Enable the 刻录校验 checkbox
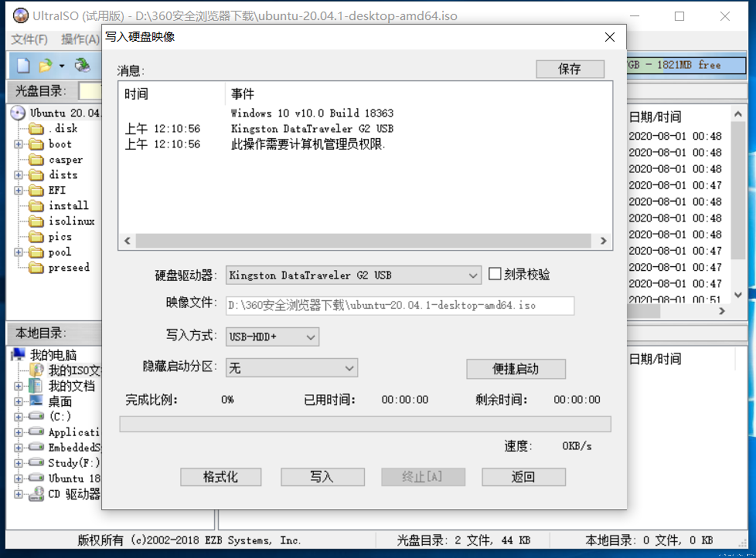Screen dimensions: 756x558 click(495, 274)
